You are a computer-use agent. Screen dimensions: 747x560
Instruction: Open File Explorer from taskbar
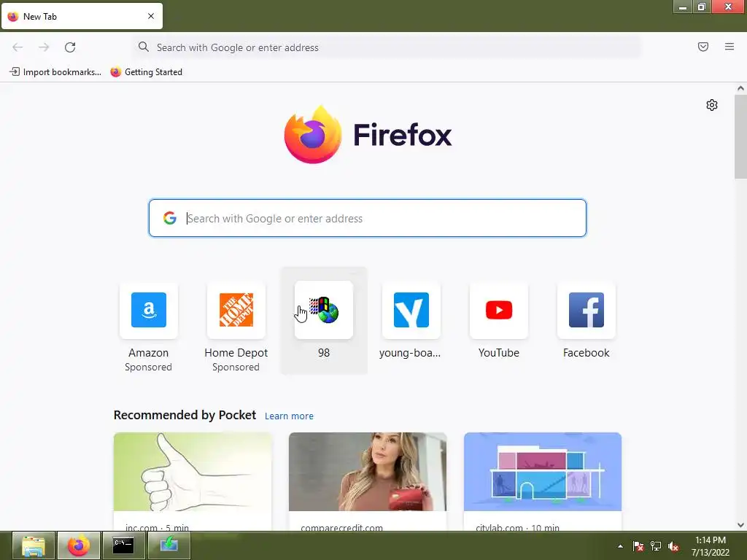[34, 545]
